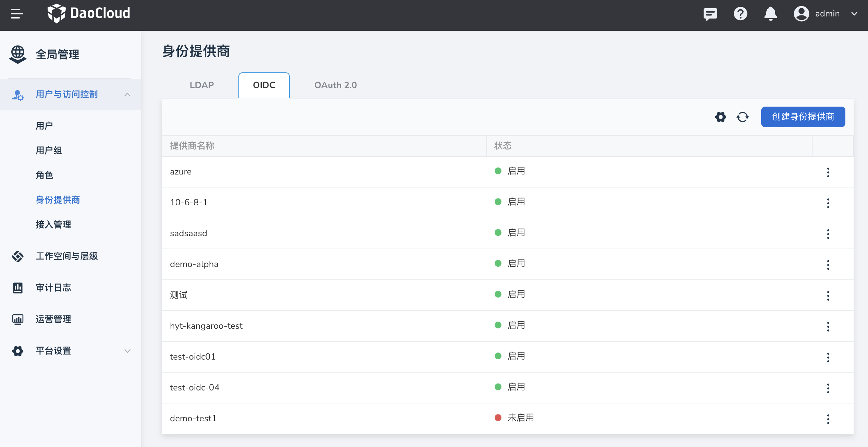
Task: Open the 用户组 page in sidebar
Action: [49, 150]
